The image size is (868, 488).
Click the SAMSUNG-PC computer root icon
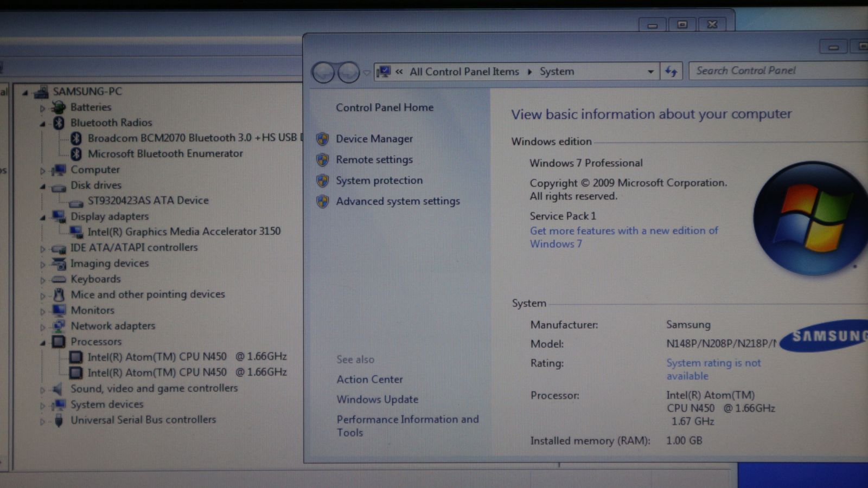pos(41,92)
